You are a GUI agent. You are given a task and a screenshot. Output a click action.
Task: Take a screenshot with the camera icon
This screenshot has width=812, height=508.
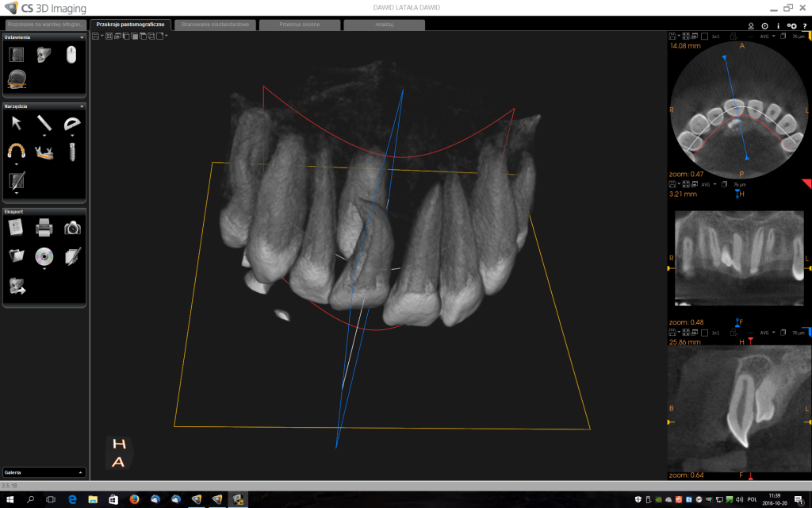72,229
